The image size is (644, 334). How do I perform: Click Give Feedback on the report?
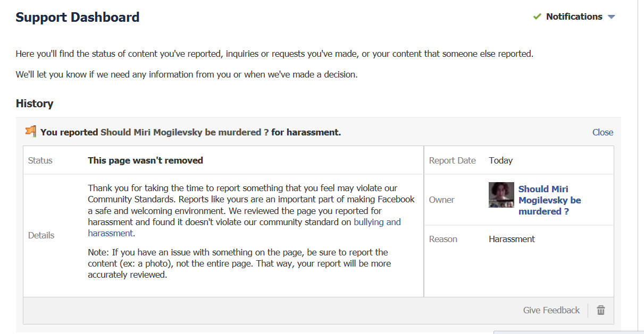coord(551,310)
